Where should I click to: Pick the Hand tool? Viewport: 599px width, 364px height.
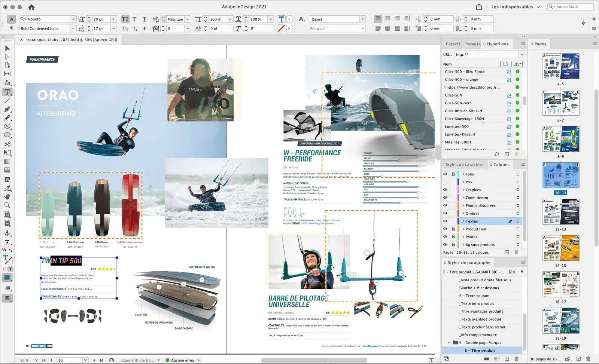pos(7,196)
